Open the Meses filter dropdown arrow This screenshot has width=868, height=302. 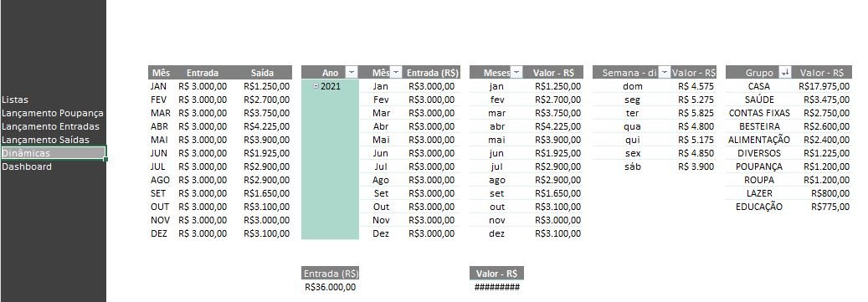[x=516, y=73]
